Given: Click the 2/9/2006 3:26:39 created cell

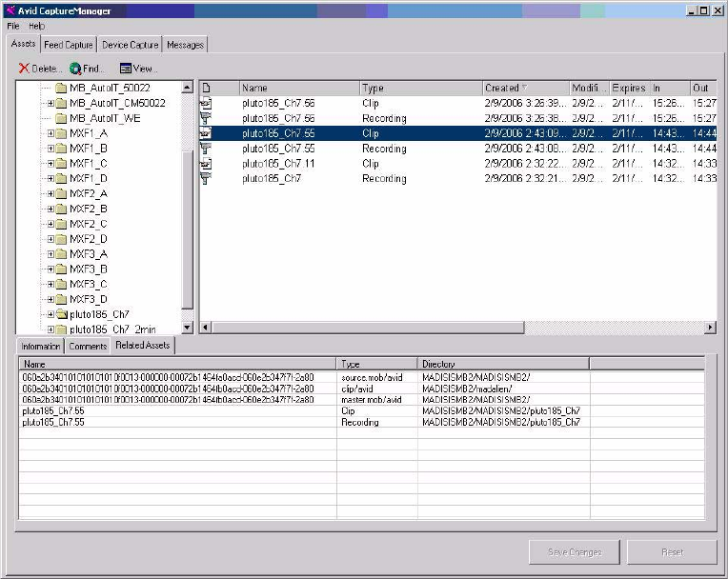Looking at the screenshot, I should click(526, 103).
